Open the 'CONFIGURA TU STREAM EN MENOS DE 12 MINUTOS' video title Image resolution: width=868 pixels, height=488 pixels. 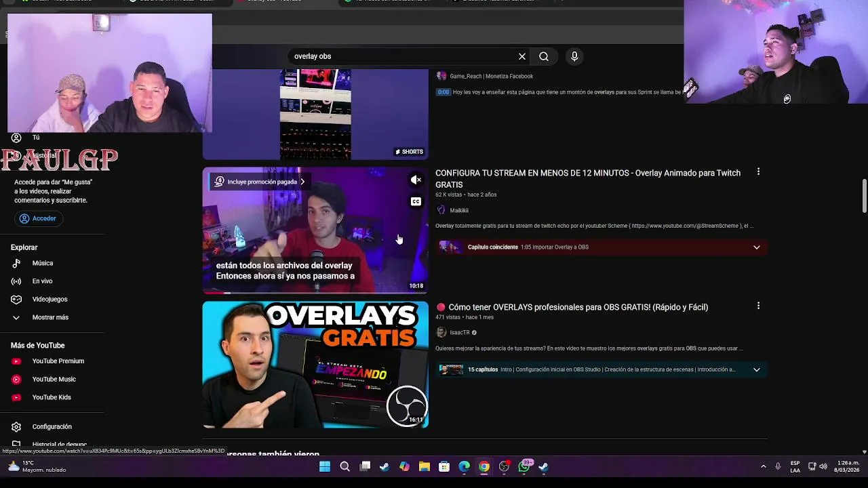point(588,179)
